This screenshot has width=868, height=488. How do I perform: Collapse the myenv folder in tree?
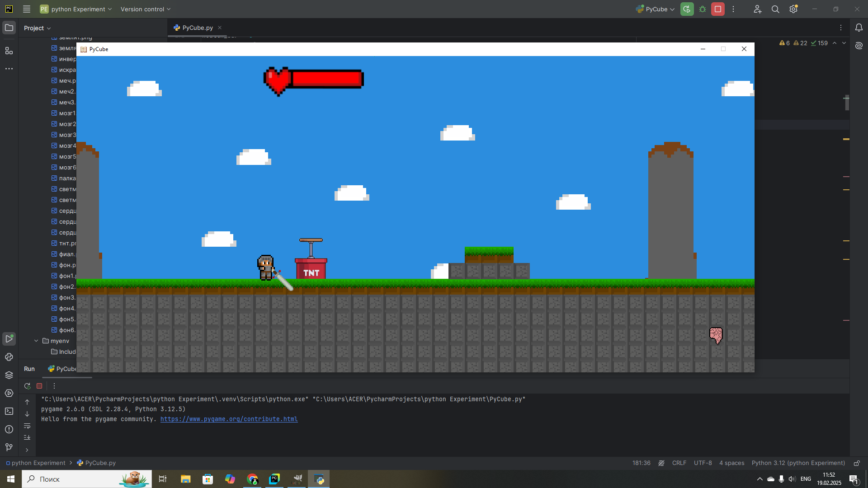(36, 341)
